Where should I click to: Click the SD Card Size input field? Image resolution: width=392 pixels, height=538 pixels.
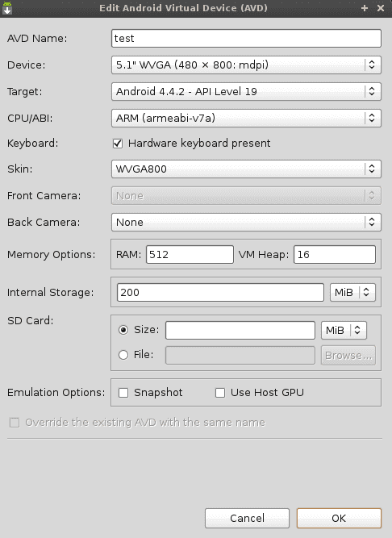[x=240, y=330]
